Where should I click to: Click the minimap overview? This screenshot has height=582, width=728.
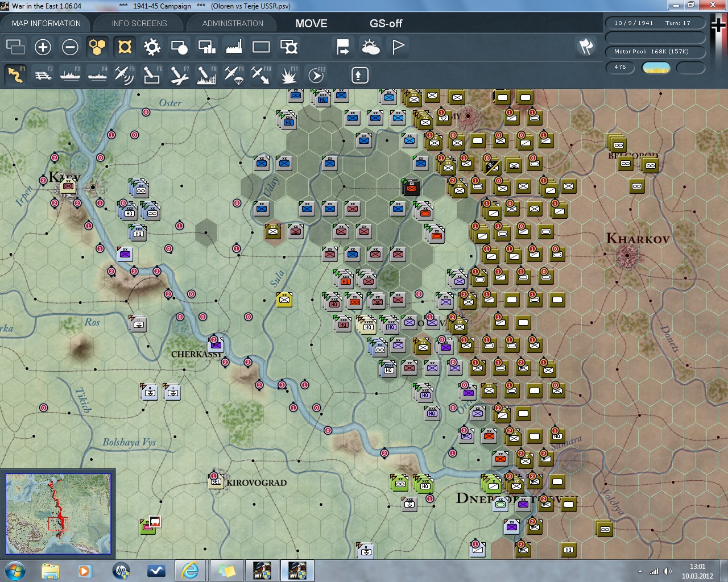(58, 514)
